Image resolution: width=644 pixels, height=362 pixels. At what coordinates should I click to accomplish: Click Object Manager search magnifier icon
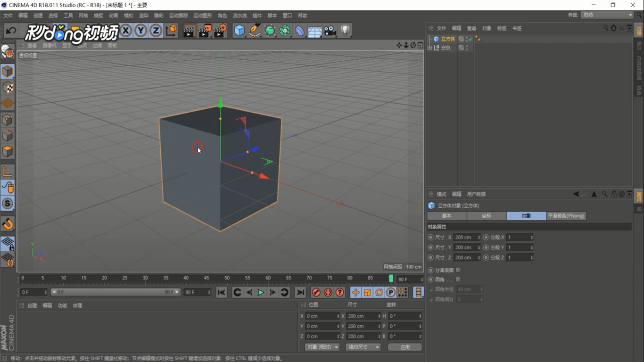click(606, 28)
